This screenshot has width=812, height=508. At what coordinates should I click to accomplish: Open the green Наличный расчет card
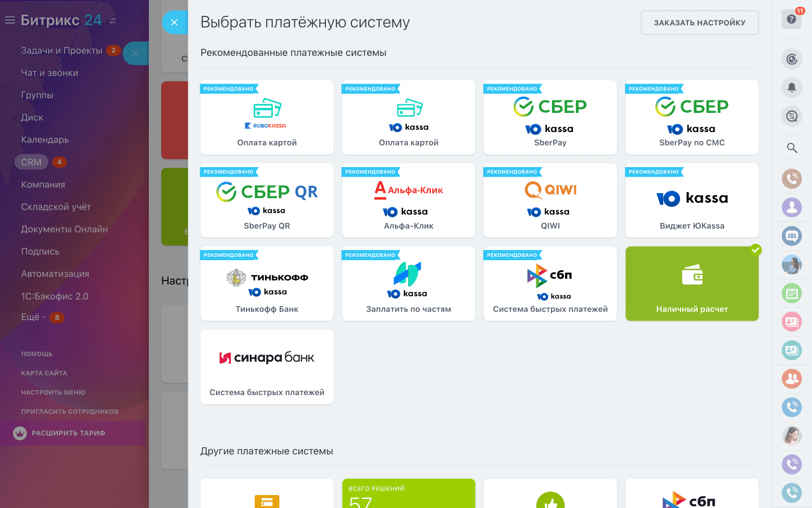coord(692,284)
